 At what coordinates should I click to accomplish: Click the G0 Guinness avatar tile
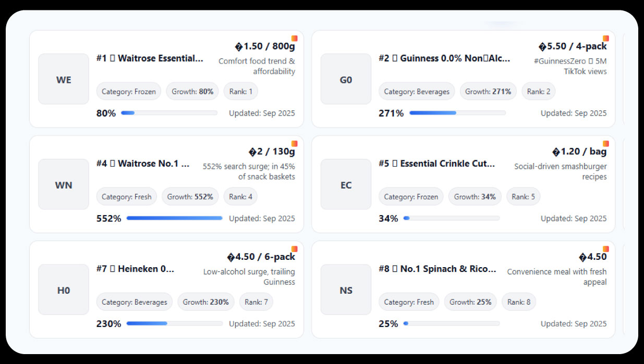346,79
